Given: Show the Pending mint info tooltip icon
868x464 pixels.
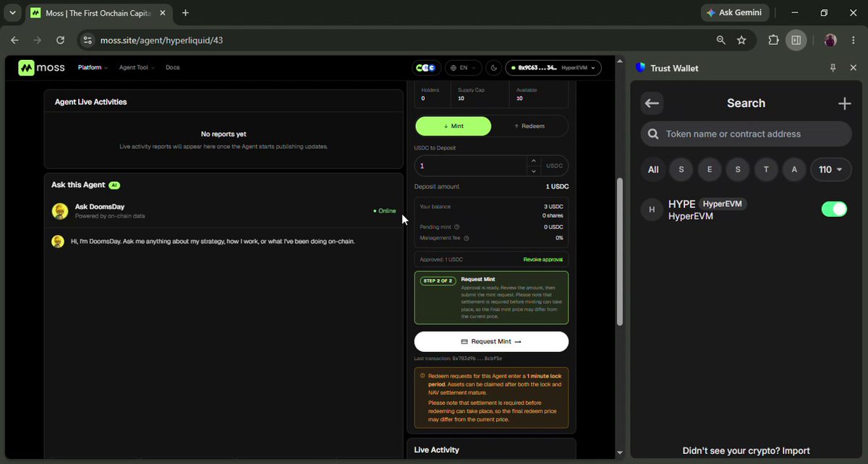Looking at the screenshot, I should pyautogui.click(x=457, y=227).
